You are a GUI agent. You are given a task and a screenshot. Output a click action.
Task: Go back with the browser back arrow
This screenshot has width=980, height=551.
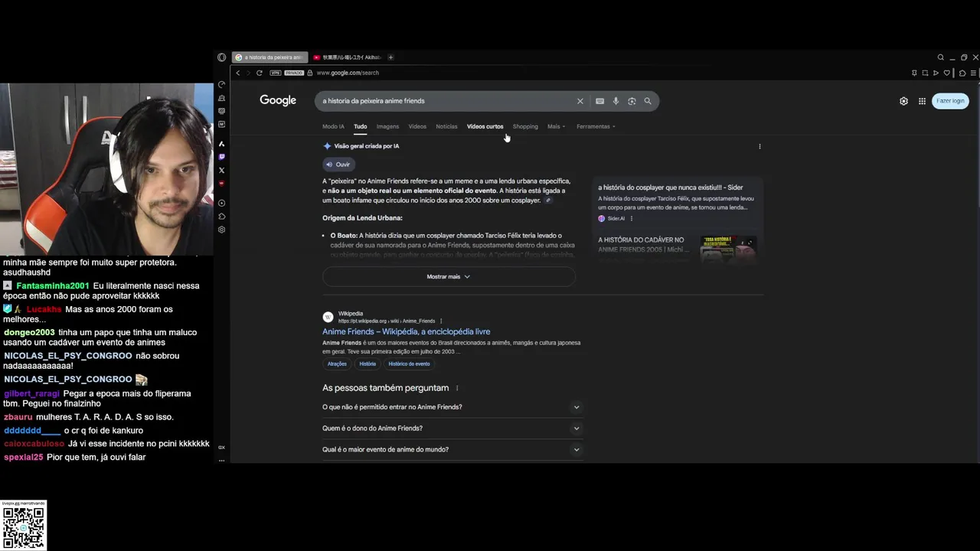pyautogui.click(x=238, y=73)
